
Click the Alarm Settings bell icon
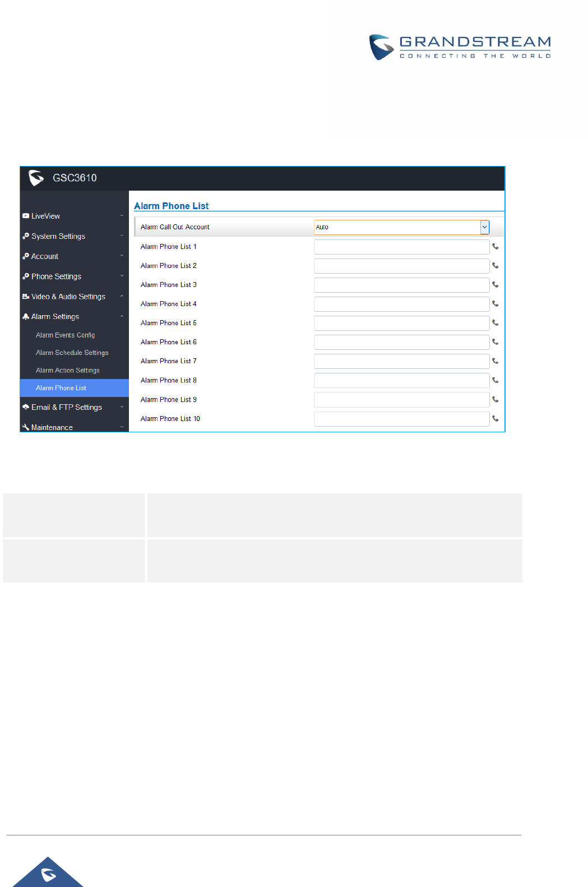[x=26, y=317]
